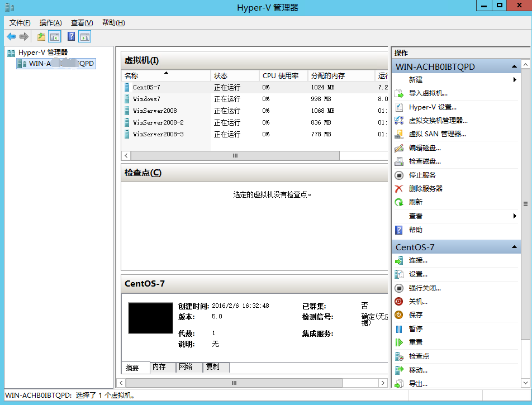Click the center pane bottom horizontal scrollbar thumb
Screen dimensions: 532x405
coord(234,383)
